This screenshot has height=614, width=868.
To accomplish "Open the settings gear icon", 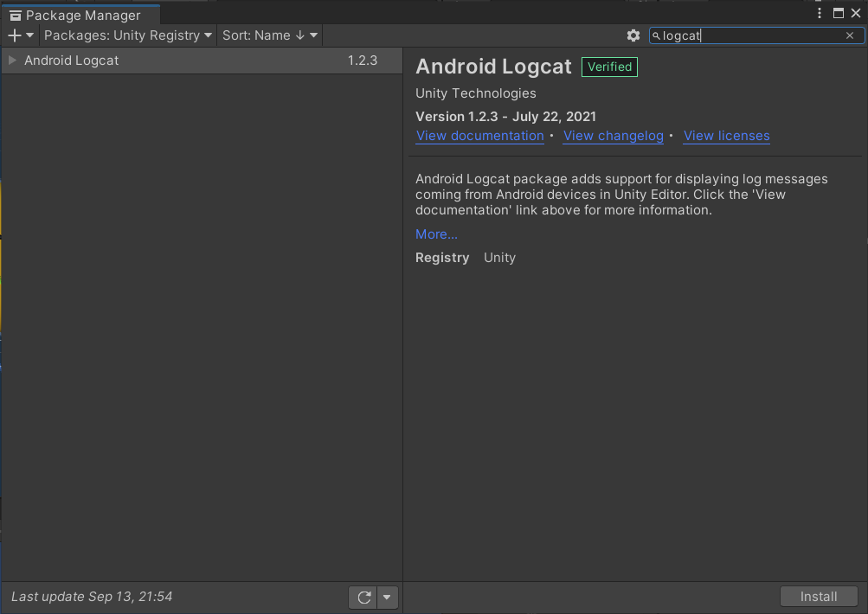I will coord(633,35).
